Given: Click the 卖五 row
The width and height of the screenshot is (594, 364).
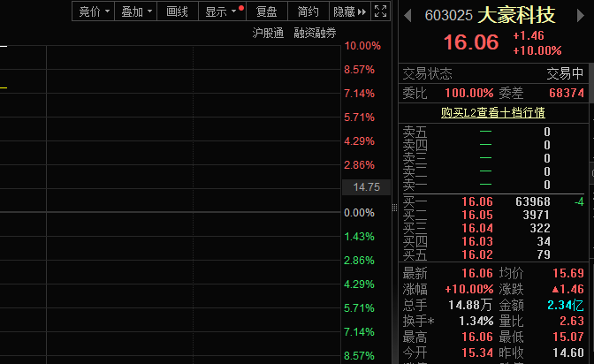Looking at the screenshot, I should (x=493, y=132).
